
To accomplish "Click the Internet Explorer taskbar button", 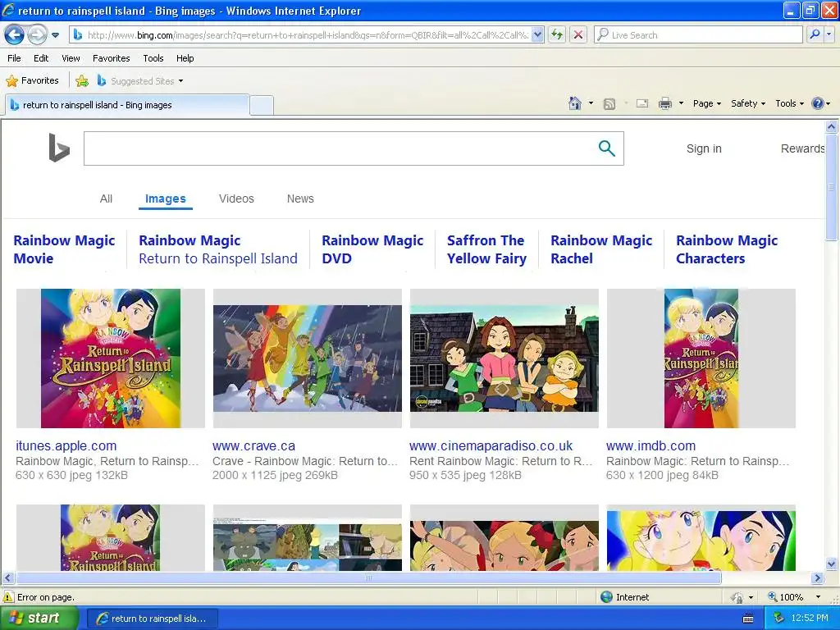I will pos(152,619).
